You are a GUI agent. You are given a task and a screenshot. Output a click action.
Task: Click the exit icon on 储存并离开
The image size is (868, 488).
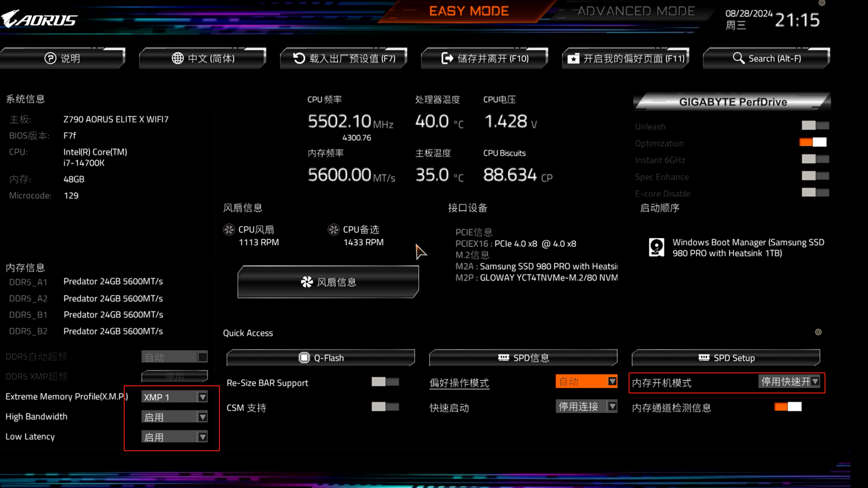pos(447,58)
